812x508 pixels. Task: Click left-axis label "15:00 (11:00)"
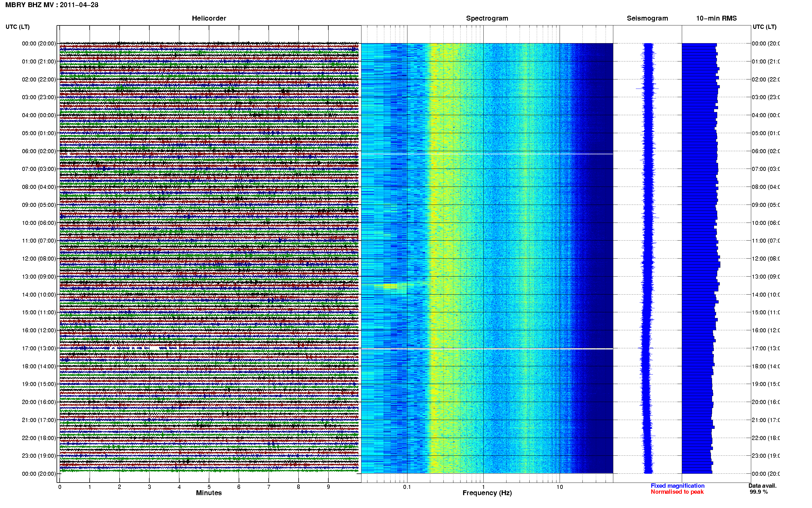[x=39, y=313]
